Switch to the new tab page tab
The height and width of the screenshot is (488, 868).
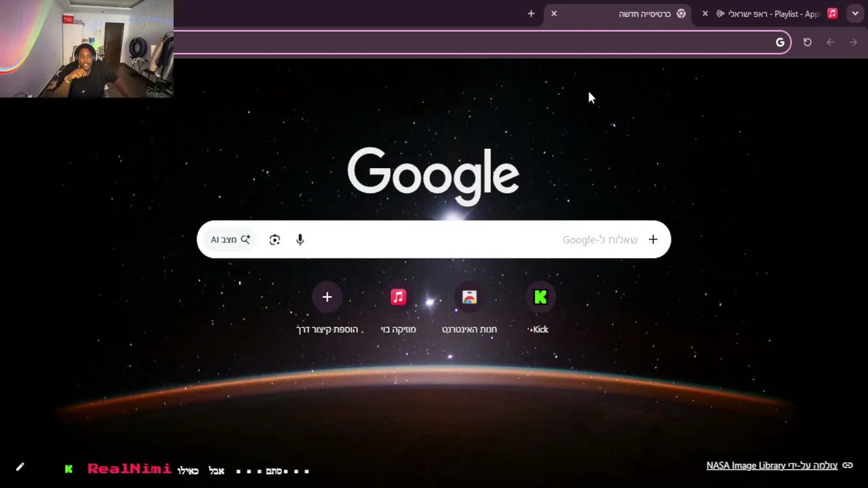618,14
